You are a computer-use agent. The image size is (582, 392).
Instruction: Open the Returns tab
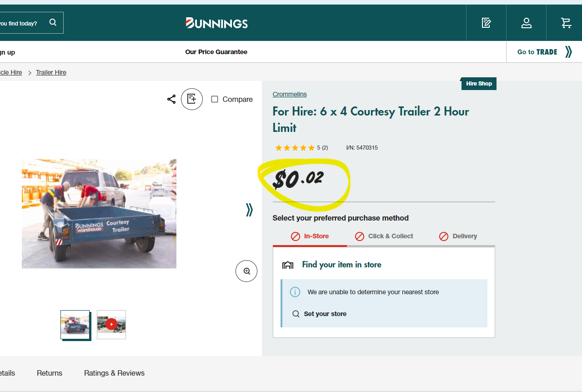(50, 373)
